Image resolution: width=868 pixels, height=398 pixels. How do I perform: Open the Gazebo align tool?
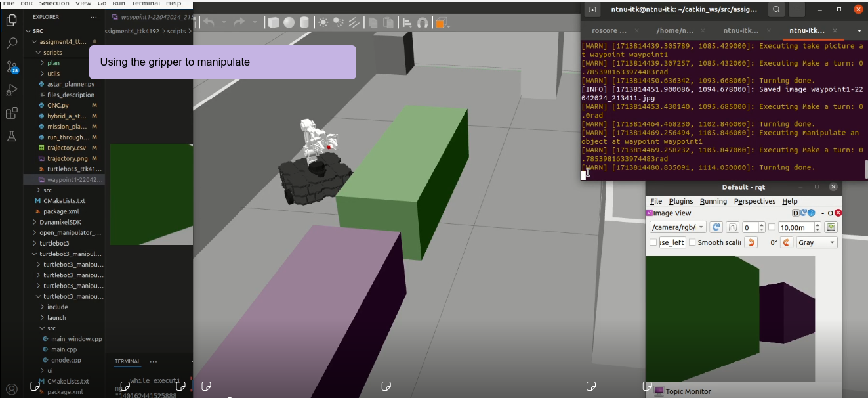click(x=407, y=22)
